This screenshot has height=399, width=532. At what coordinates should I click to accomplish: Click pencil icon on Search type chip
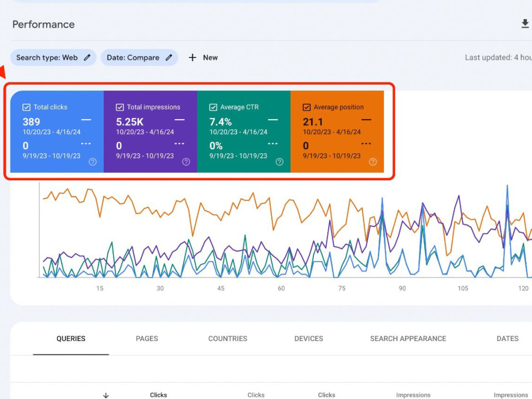[87, 57]
